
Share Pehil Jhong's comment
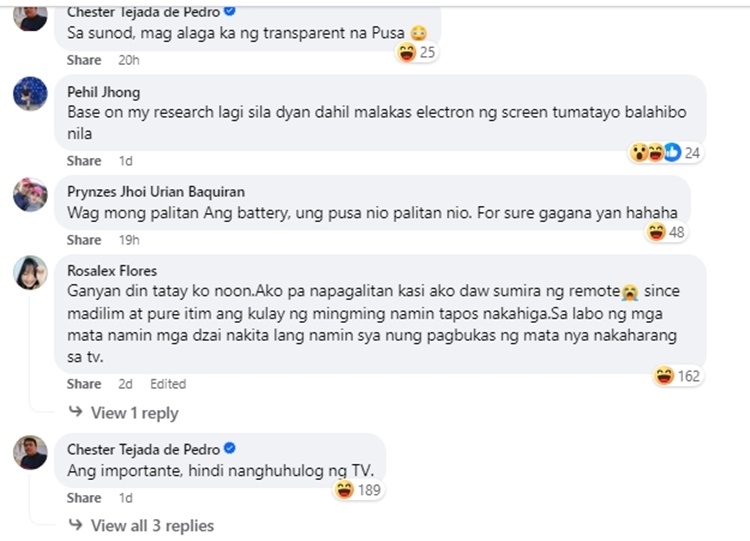pyautogui.click(x=84, y=161)
